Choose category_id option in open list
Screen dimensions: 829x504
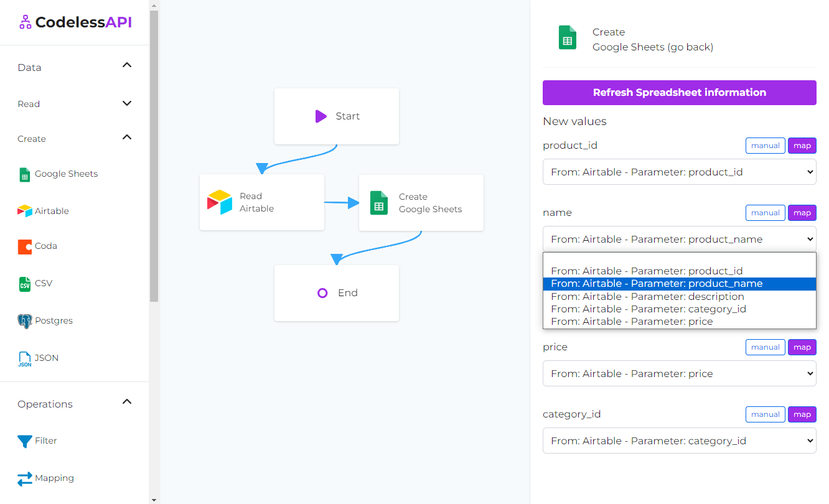[x=679, y=309]
